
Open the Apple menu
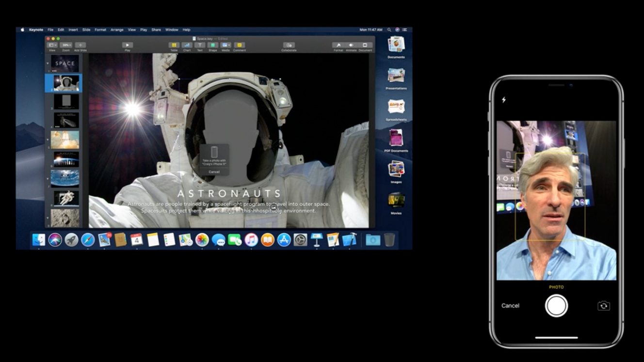point(22,30)
